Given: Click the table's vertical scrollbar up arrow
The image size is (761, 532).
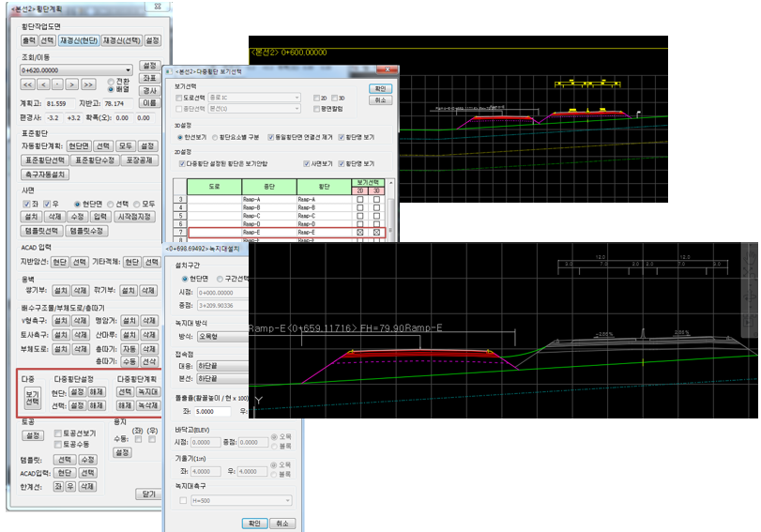Looking at the screenshot, I should (390, 183).
